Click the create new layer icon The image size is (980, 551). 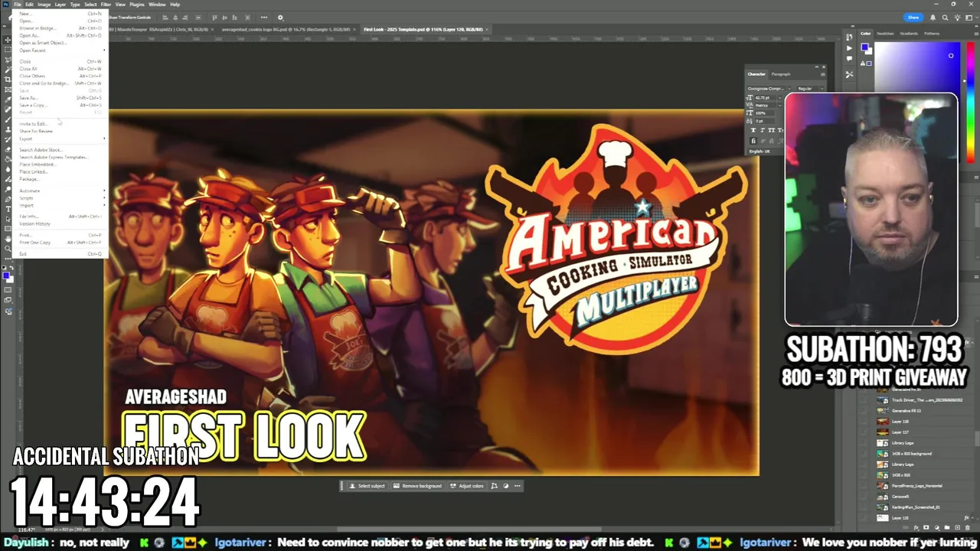957,527
